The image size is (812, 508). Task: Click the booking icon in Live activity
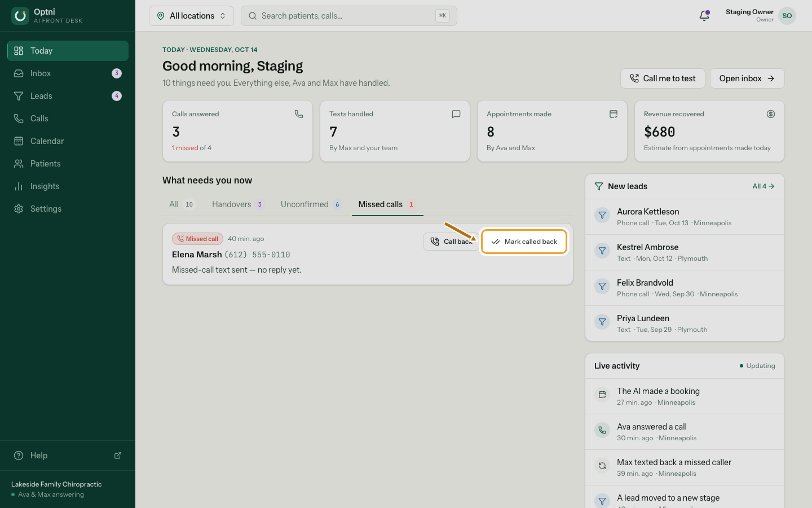602,395
